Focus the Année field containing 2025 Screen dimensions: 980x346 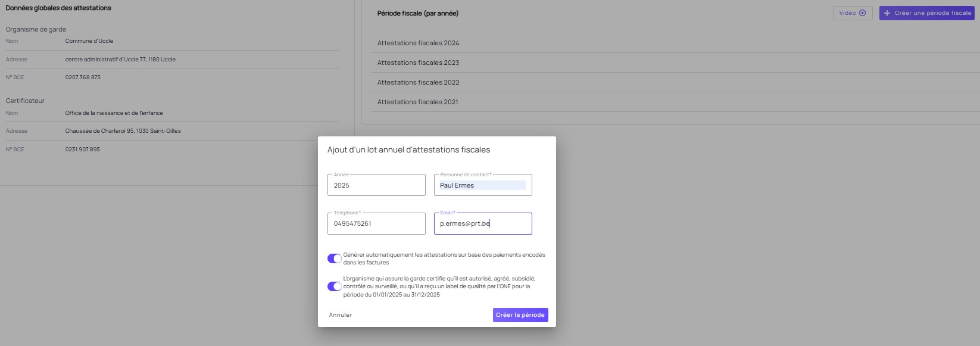coord(376,185)
